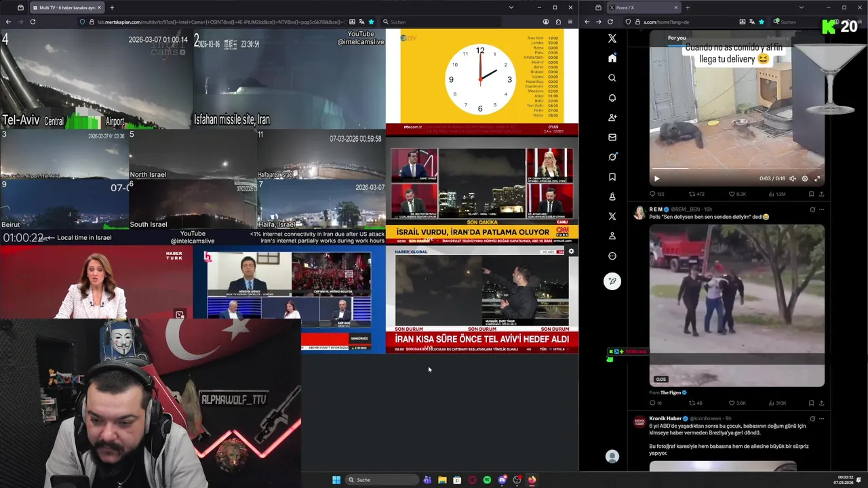Open X Bookmarks icon in sidebar

[x=612, y=177]
